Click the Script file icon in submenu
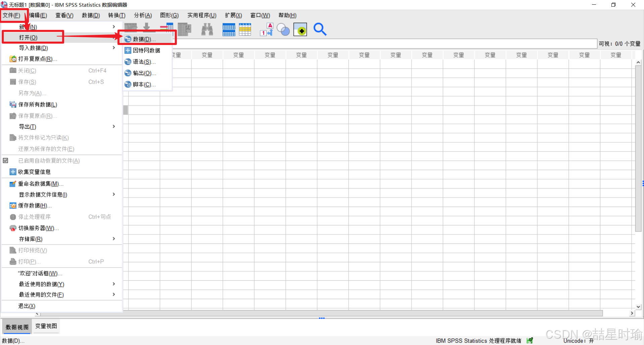Image resolution: width=644 pixels, height=345 pixels. [128, 84]
